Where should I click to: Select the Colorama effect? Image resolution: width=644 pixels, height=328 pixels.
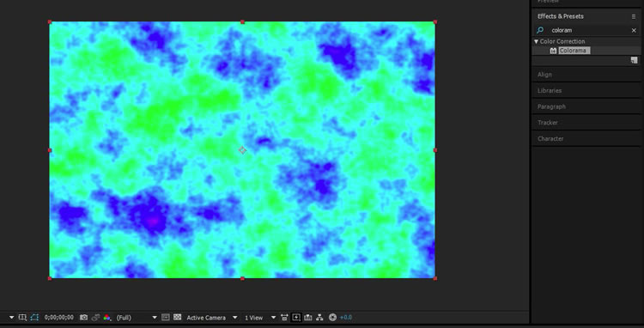click(574, 51)
